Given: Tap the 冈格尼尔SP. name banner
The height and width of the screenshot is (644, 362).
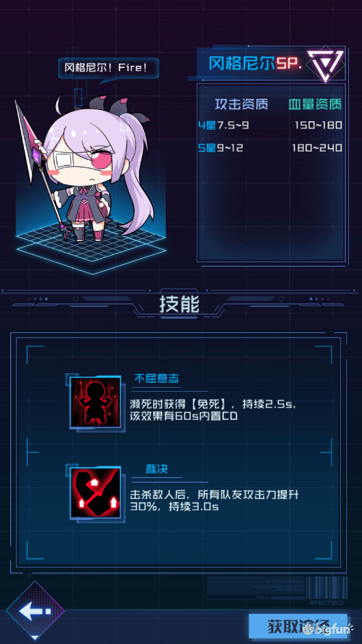Looking at the screenshot, I should point(255,64).
